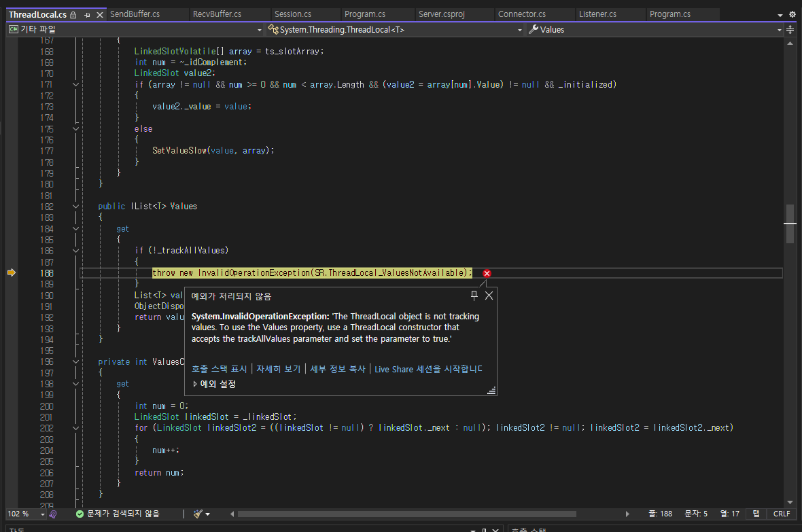This screenshot has width=802, height=532.
Task: Click the red exception error icon
Action: [487, 274]
